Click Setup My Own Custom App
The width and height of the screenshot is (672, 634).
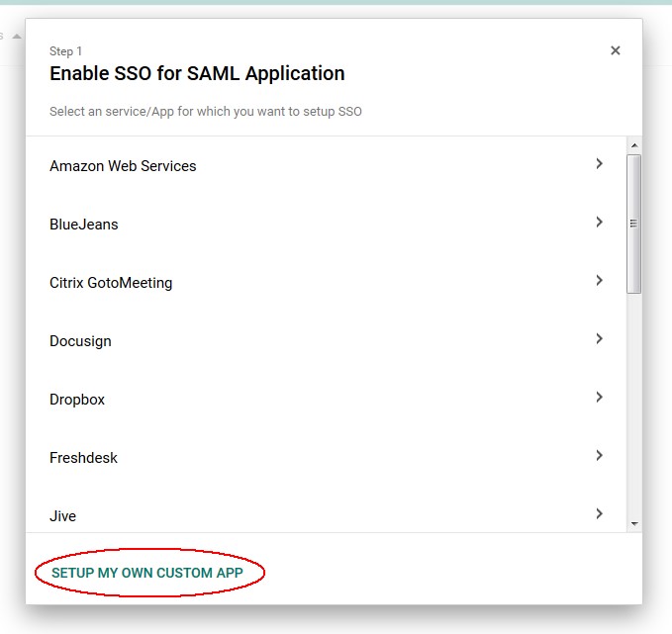(147, 573)
